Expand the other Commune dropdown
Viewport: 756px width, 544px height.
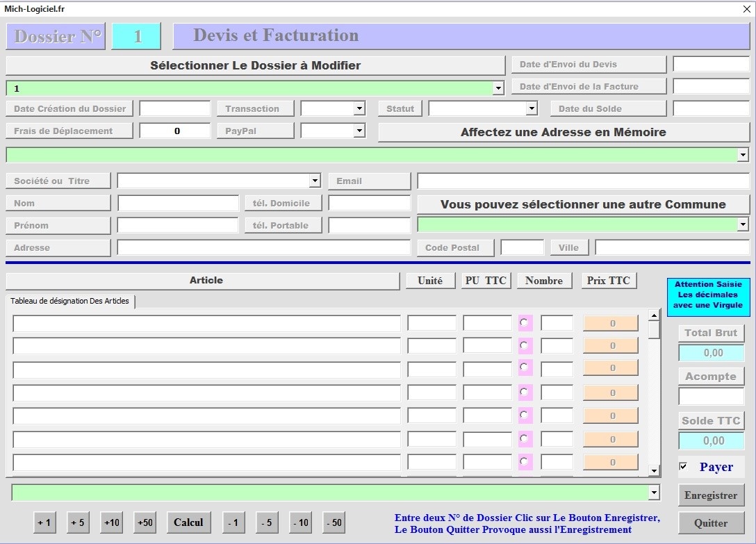pos(743,224)
